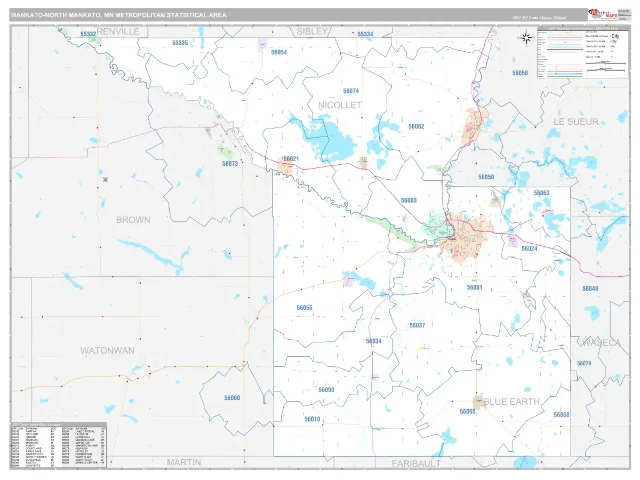Image resolution: width=640 pixels, height=480 pixels.
Task: Click ZIP code 56073 label
Action: pyautogui.click(x=230, y=163)
